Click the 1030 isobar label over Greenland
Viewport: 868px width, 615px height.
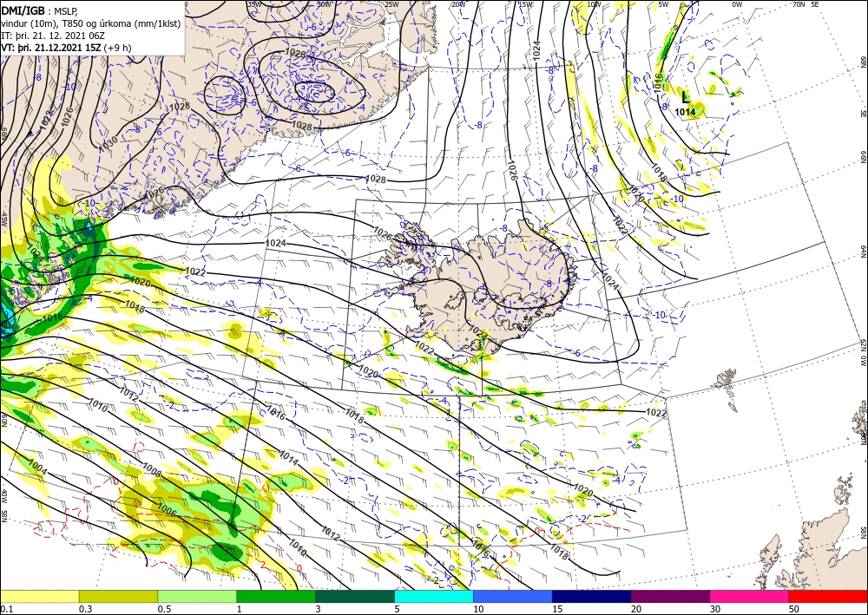[109, 145]
